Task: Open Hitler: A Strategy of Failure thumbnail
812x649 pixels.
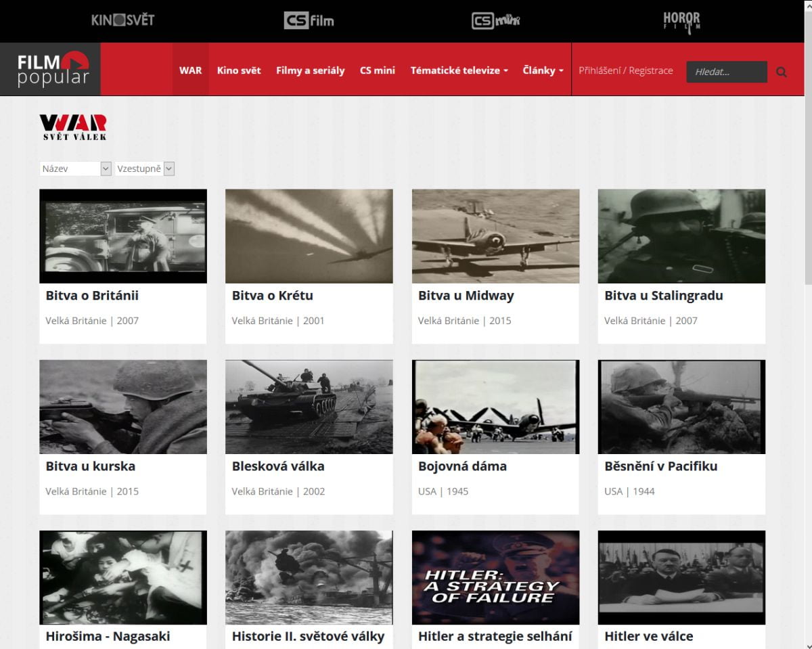Action: [x=495, y=577]
